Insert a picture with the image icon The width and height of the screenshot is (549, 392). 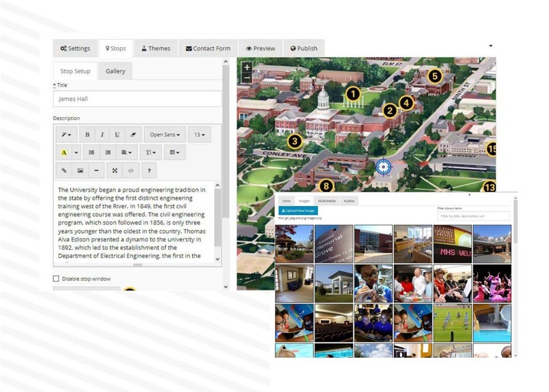(x=80, y=171)
